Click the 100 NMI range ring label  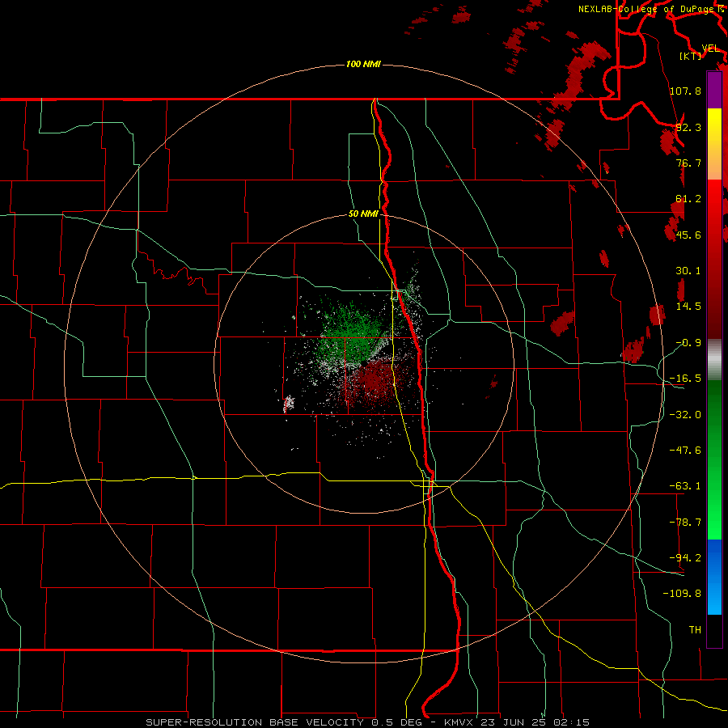tap(363, 64)
